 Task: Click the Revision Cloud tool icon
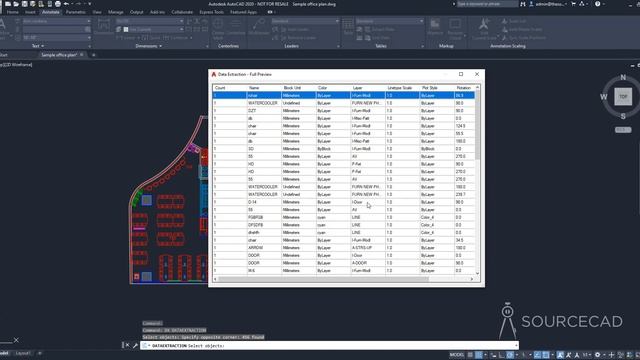pyautogui.click(x=455, y=24)
